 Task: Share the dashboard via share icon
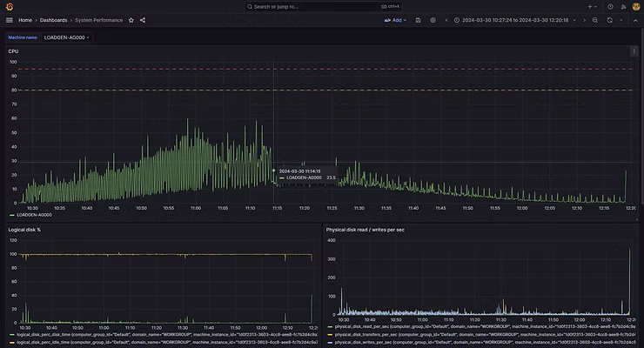[x=143, y=20]
